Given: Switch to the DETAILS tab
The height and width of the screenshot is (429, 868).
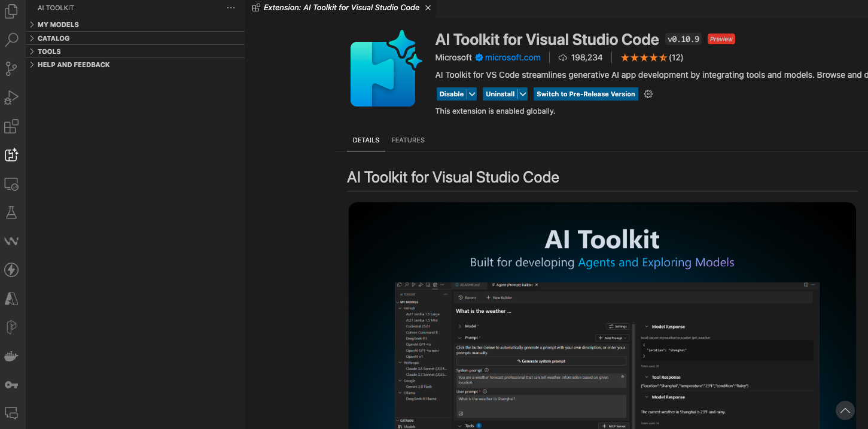Looking at the screenshot, I should point(366,140).
